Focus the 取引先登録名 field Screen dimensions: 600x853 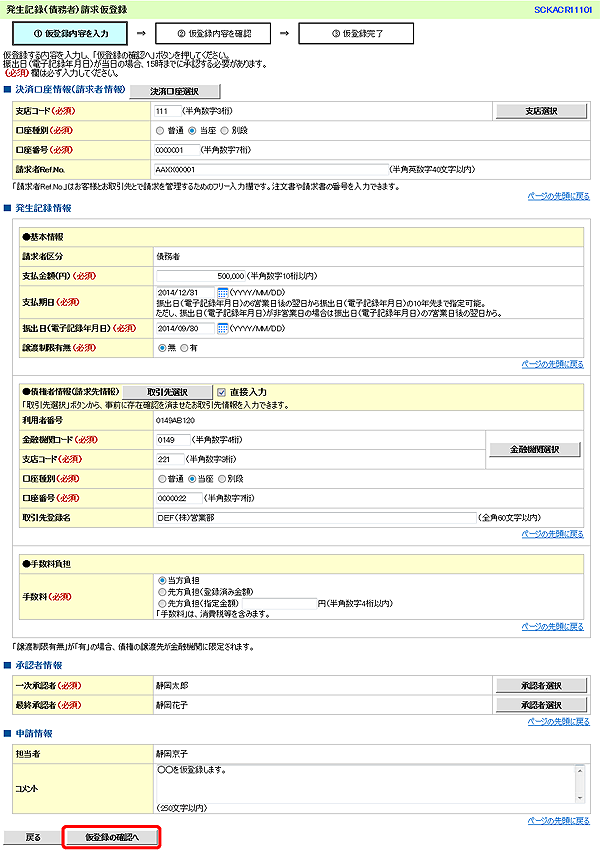click(x=316, y=517)
